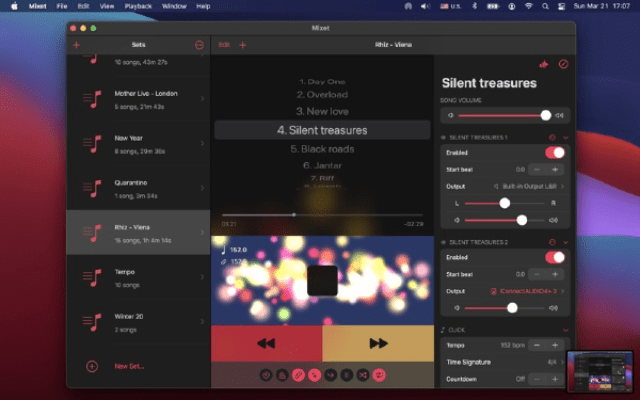This screenshot has width=640, height=400.
Task: Collapse the Click section chevron
Action: pos(566,329)
